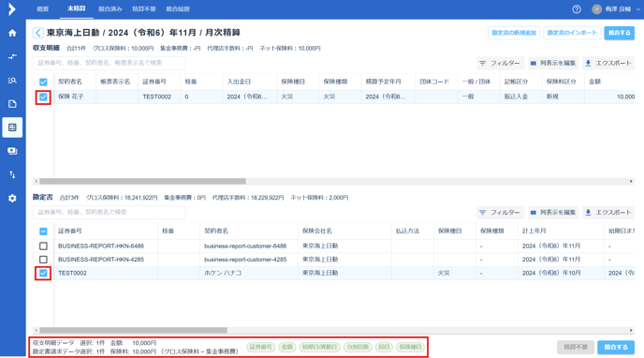Image resolution: width=644 pixels, height=358 pixels.
Task: Select the highlighted table grid sidebar icon
Action: point(12,127)
